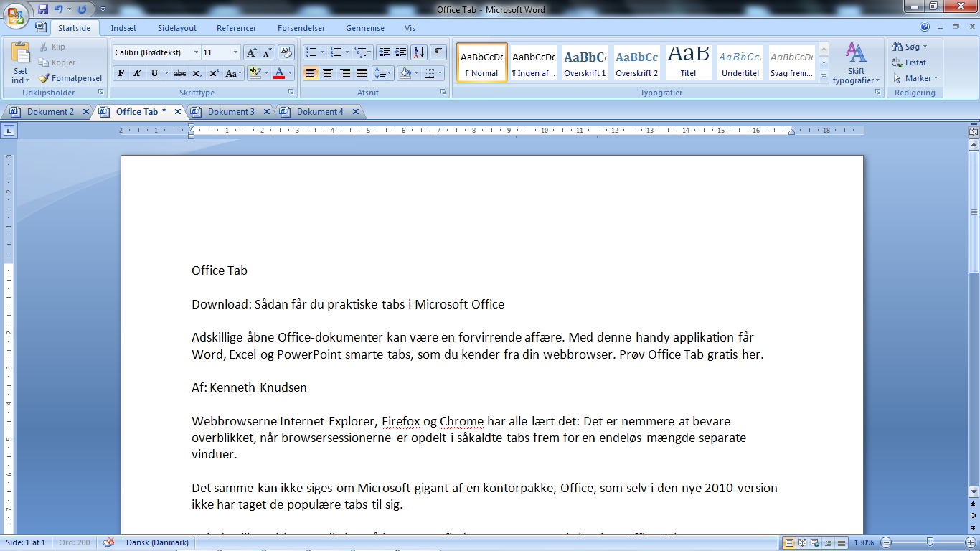Click the Ord: 200 word count indicator
Image resolution: width=980 pixels, height=551 pixels.
point(74,543)
